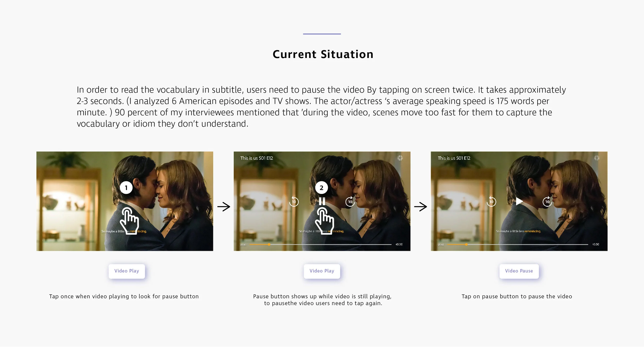This screenshot has height=347, width=644.
Task: Click the orange progress knob in second frame
Action: click(x=269, y=244)
